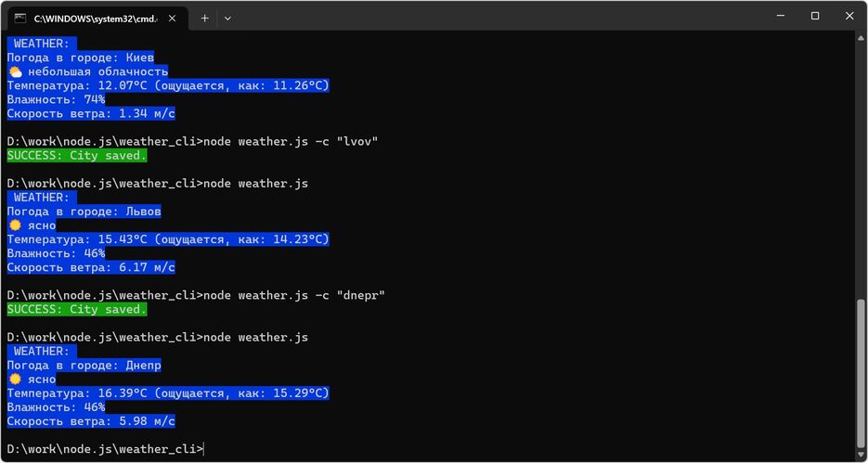Click the temperature line with 12.07°C

pos(168,85)
